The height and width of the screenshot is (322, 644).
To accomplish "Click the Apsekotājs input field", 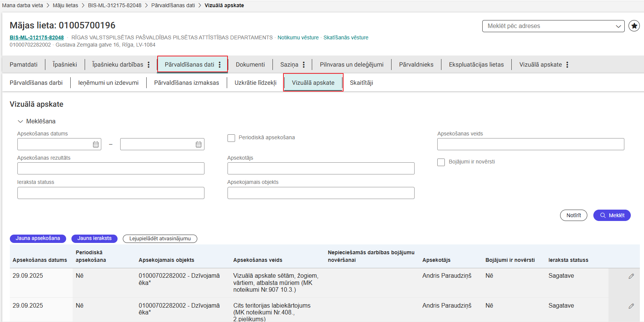I will tap(320, 168).
